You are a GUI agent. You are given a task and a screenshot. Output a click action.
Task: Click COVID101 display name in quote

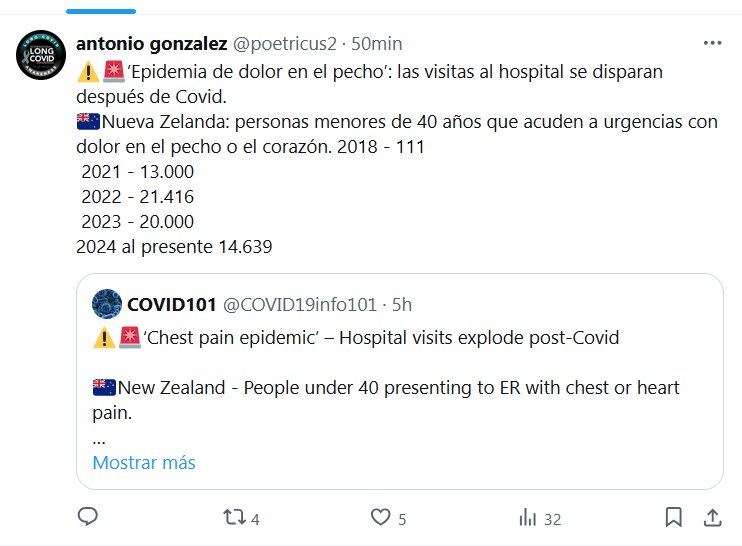pos(172,304)
